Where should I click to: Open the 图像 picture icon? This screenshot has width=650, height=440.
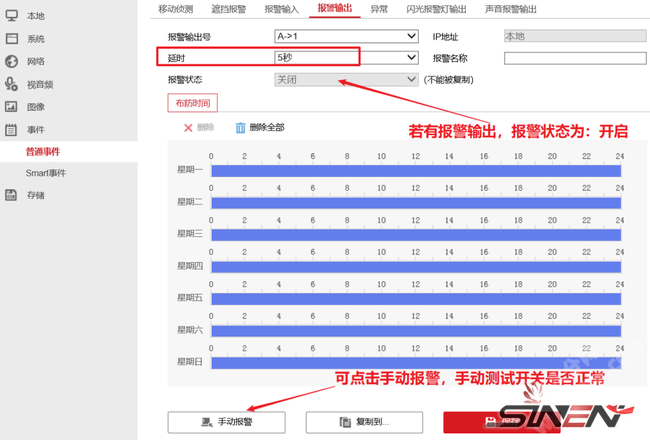(11, 107)
